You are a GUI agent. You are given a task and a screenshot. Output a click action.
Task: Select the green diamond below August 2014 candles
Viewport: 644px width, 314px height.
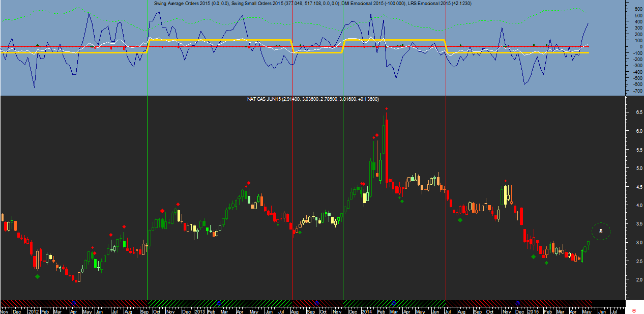[460, 220]
